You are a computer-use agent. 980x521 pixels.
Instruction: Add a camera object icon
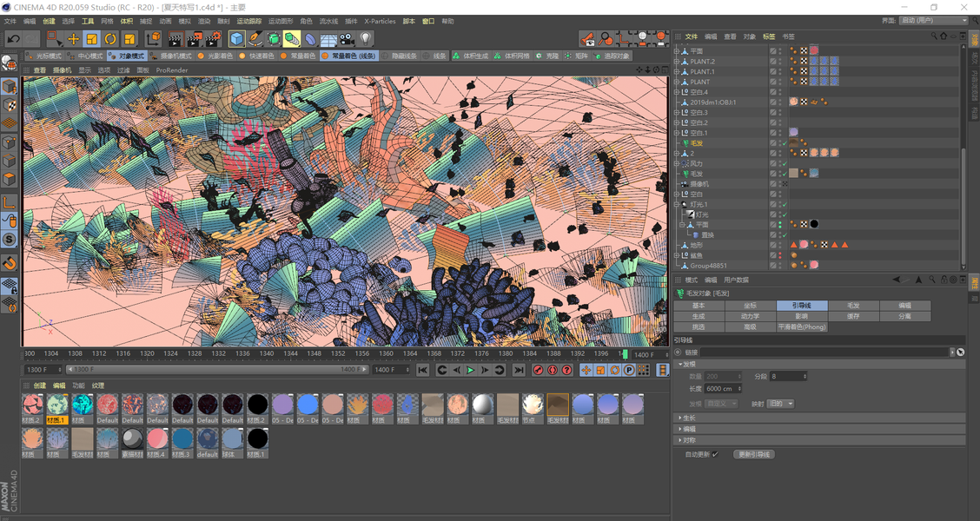coord(347,39)
